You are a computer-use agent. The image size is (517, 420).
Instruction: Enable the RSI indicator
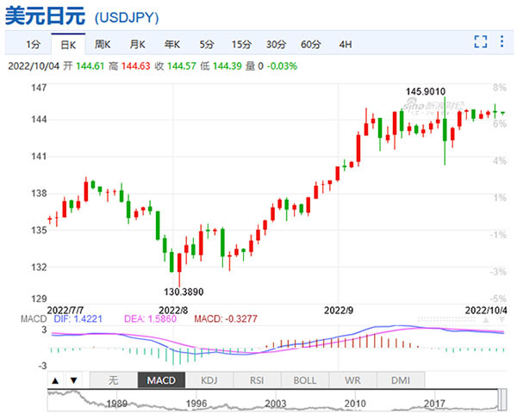click(x=257, y=380)
